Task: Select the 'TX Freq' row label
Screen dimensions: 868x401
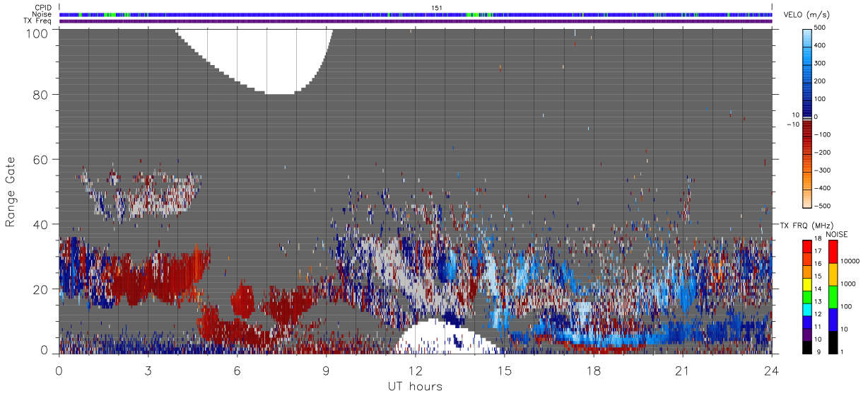Action: 38,21
